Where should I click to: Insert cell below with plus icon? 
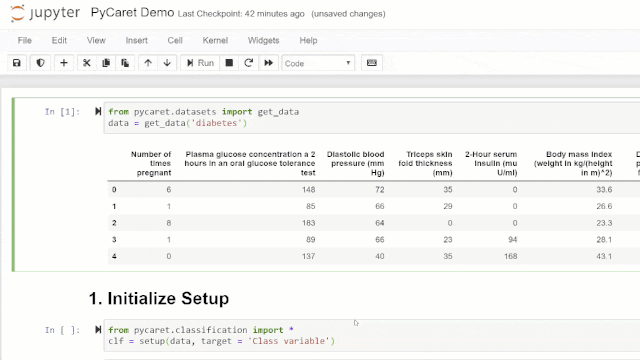point(64,63)
